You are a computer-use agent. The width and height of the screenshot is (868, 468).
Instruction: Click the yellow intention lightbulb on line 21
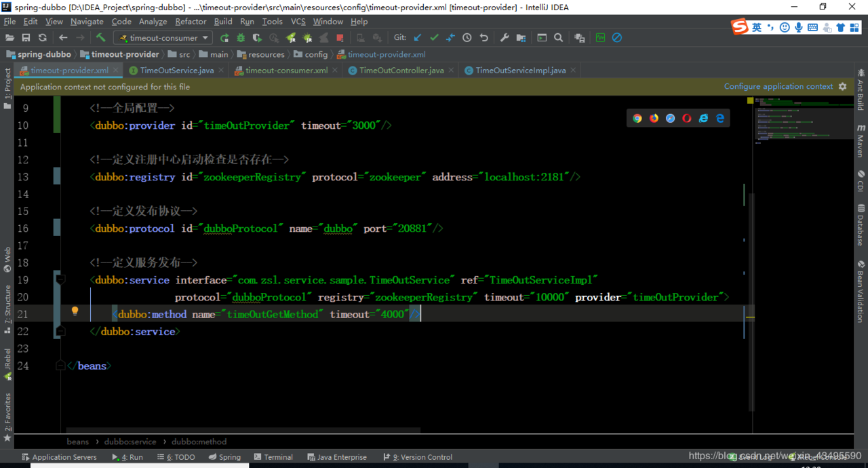[75, 311]
